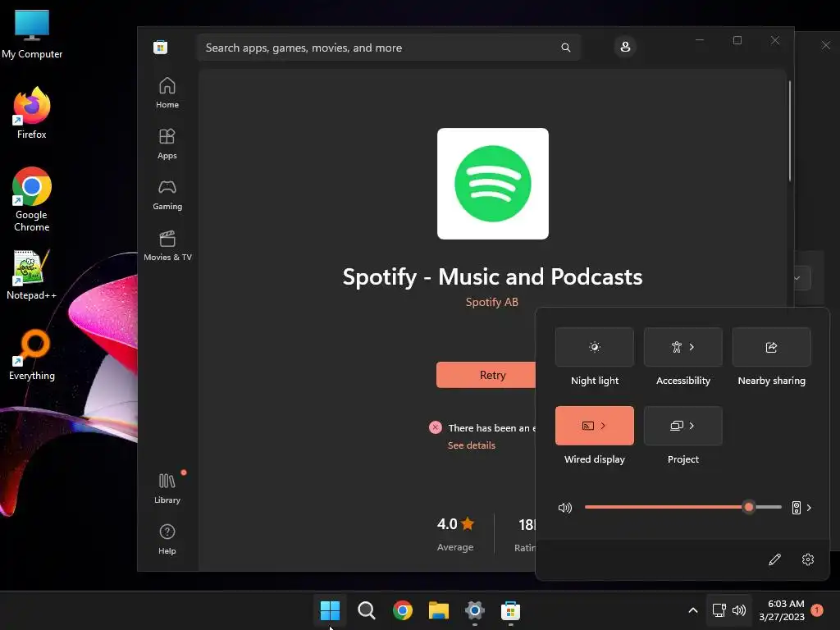
Task: Open Library in Store sidebar
Action: click(167, 488)
